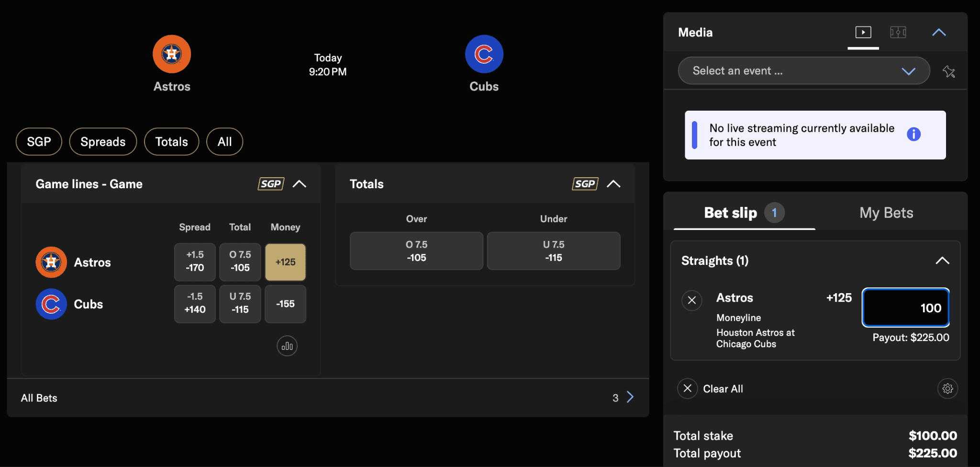This screenshot has width=980, height=467.
Task: Collapse the Straights (1) section
Action: [942, 261]
